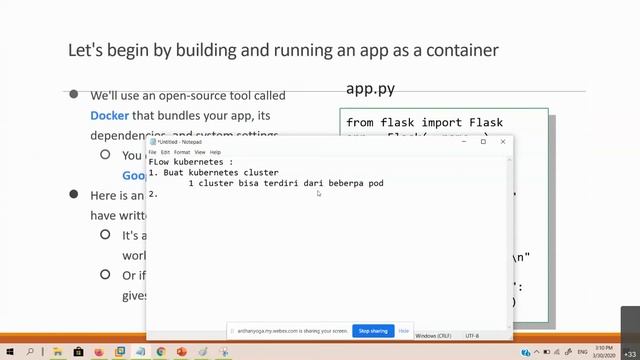Open Notepad Format menu
640x360 pixels.
click(x=182, y=152)
